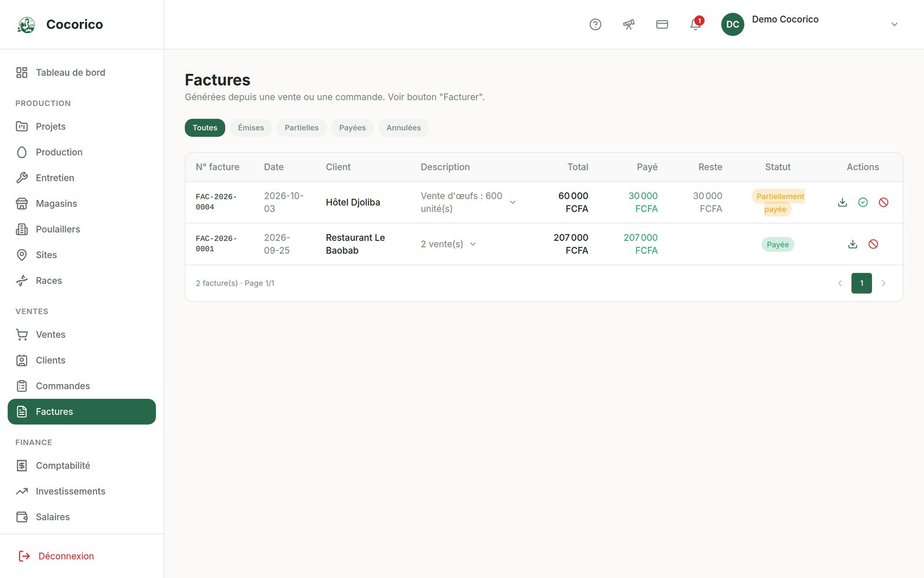The height and width of the screenshot is (578, 924).
Task: Expand the Vente d'œufs description
Action: [x=512, y=202]
